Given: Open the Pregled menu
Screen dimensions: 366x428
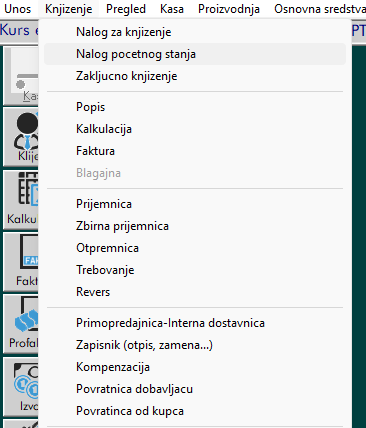Looking at the screenshot, I should [x=126, y=9].
